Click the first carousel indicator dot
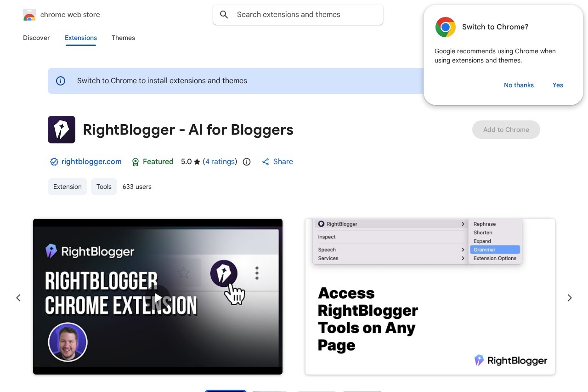 [226, 391]
